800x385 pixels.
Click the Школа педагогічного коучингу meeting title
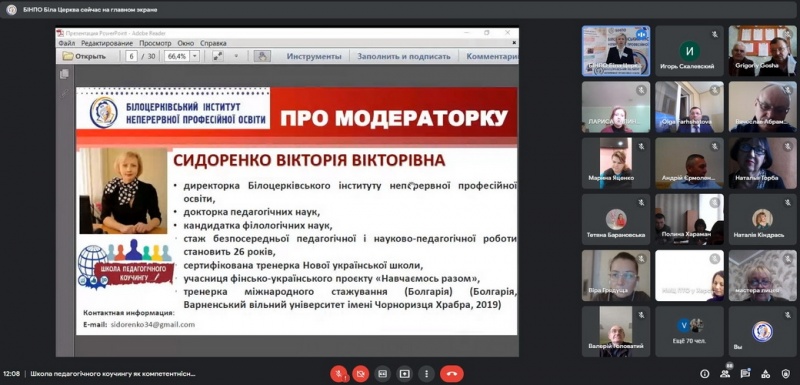coord(113,374)
